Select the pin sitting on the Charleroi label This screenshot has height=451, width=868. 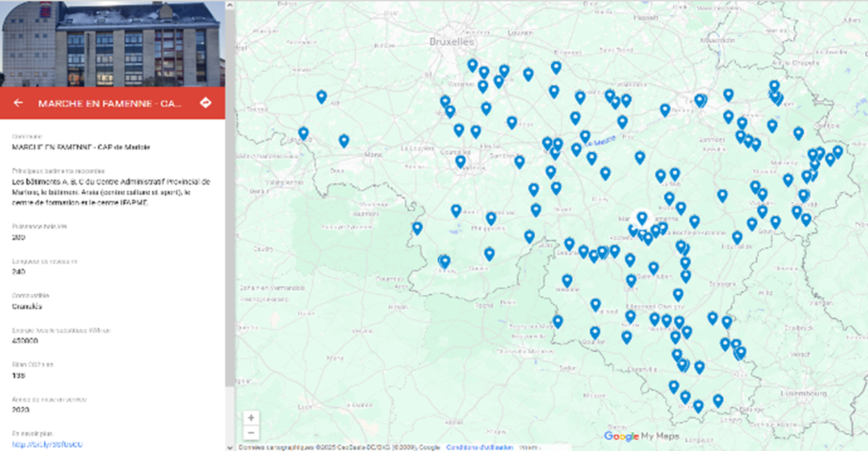(460, 162)
